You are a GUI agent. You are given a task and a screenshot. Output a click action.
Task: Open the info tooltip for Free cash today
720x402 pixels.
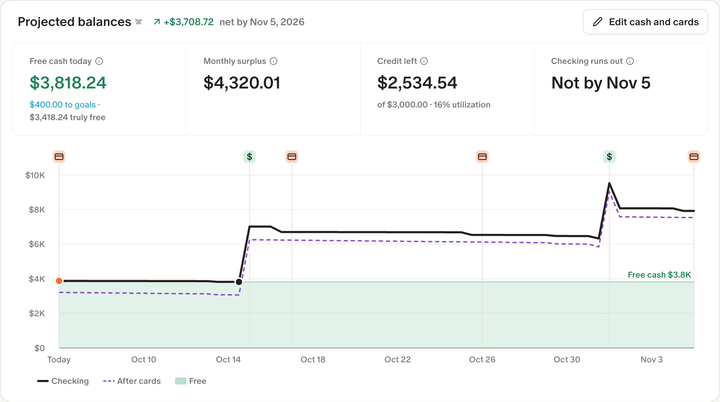(99, 61)
